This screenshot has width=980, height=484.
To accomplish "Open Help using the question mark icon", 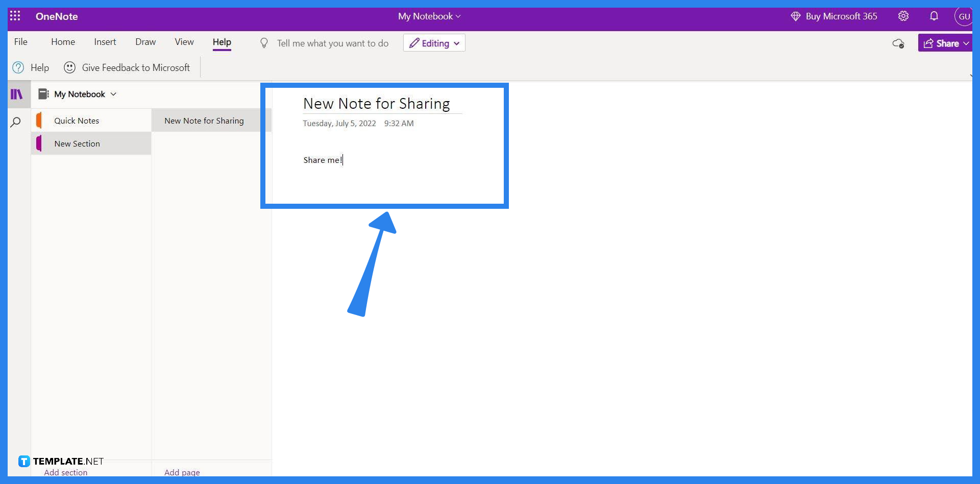I will coord(18,67).
